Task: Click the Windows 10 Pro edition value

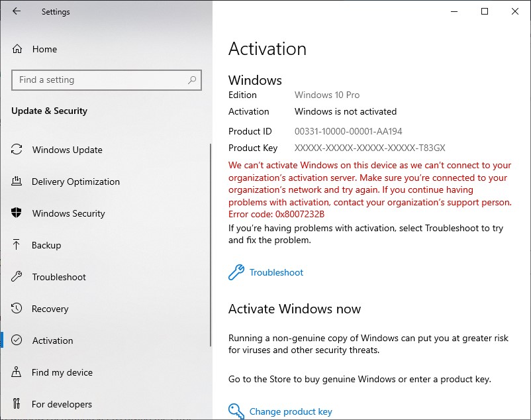Action: [327, 95]
